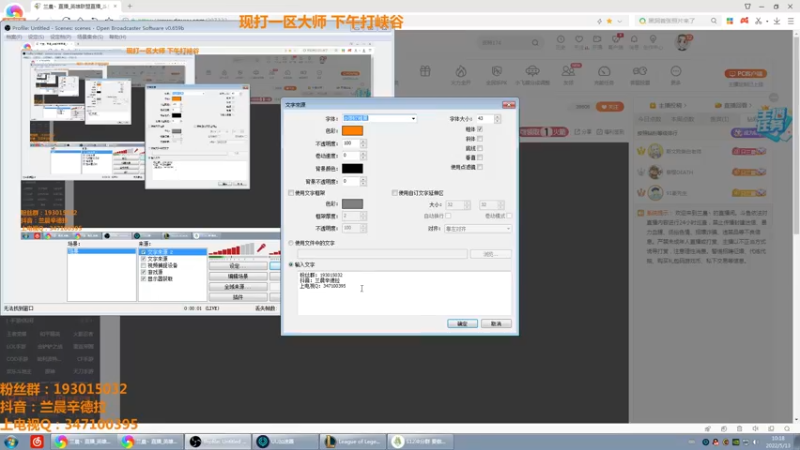Check 视频捕捉设备 source in OBS list
800x450 pixels.
point(143,266)
